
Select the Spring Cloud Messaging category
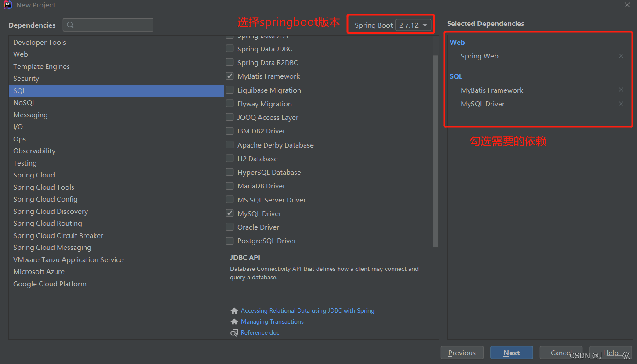(x=116, y=248)
